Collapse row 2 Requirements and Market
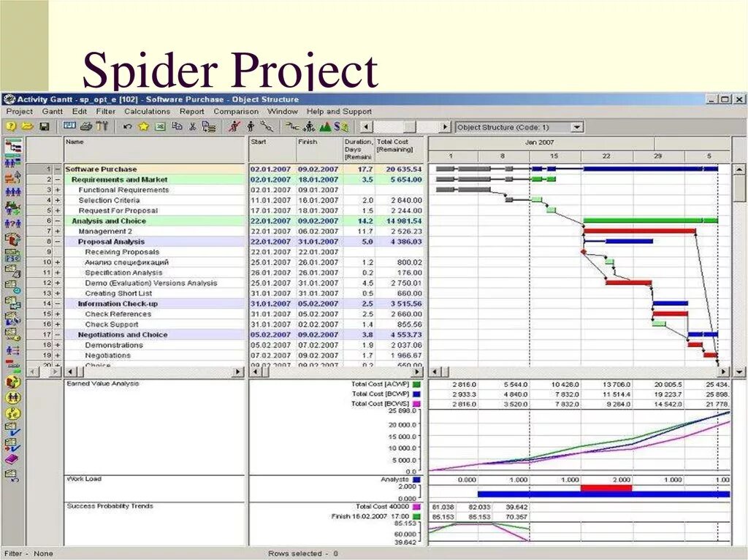This screenshot has height=560, width=748. pyautogui.click(x=58, y=180)
